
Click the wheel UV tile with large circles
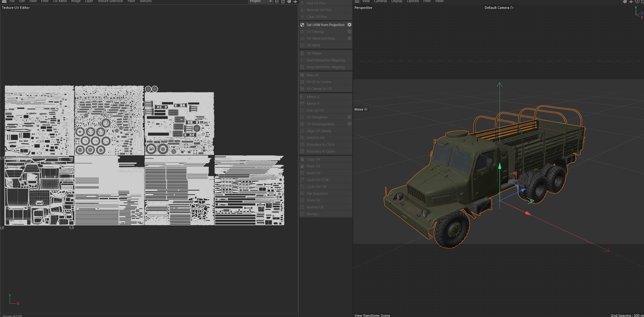109,120
